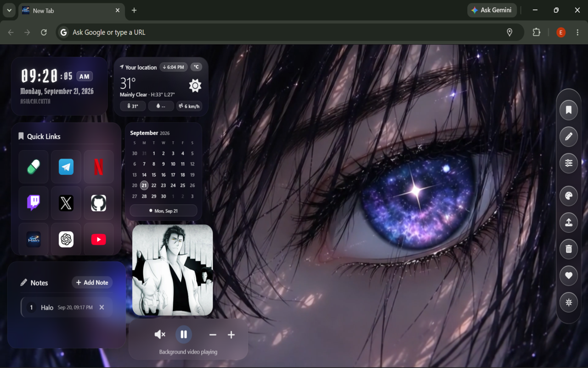Click the Ask Gemini button

492,10
